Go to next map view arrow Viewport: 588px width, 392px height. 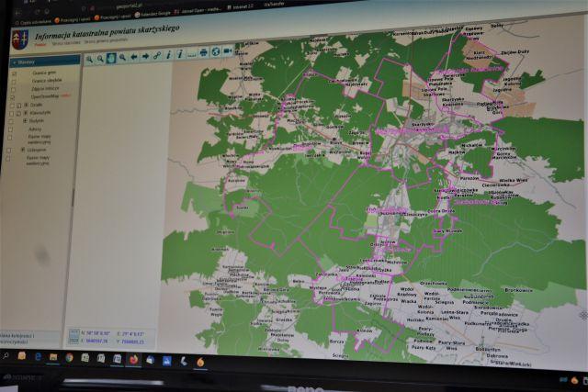coord(145,56)
